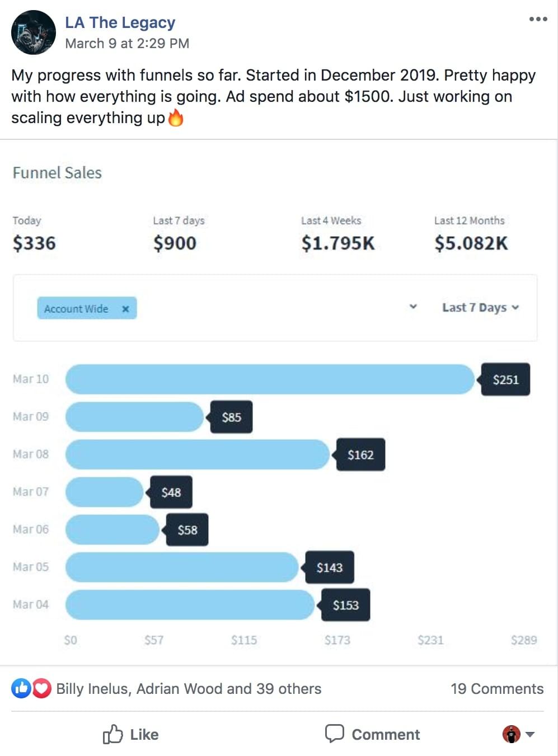This screenshot has height=756, width=558.
Task: Show who reacted: Billy Inelus, Adrian Wood
Action: [x=189, y=689]
